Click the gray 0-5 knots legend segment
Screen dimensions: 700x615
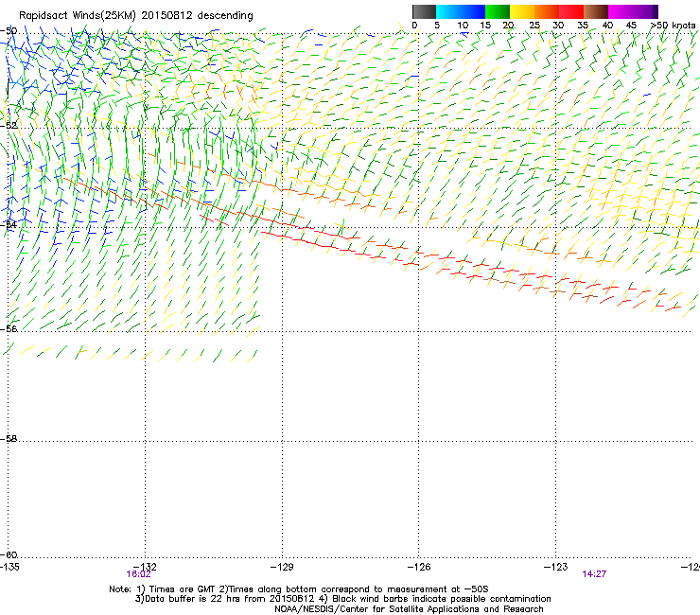click(424, 11)
